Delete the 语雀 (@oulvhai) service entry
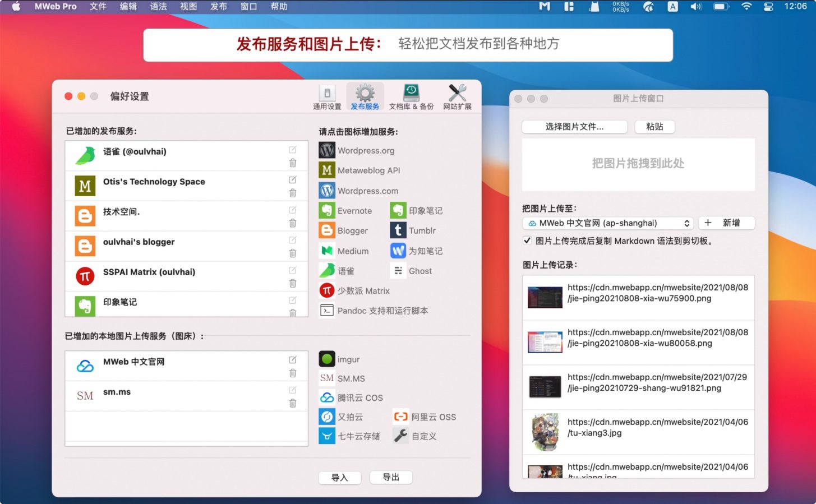 tap(292, 163)
